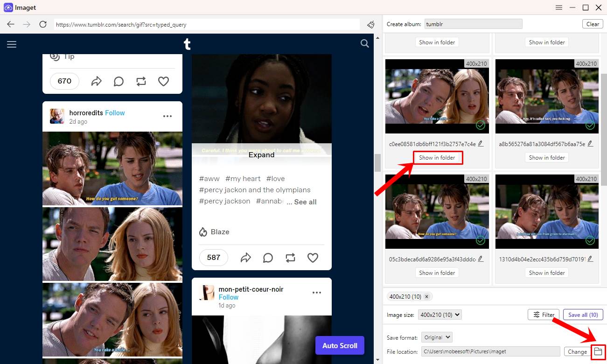Open the Imaget hamburger menu
This screenshot has height=364, width=607.
pyautogui.click(x=559, y=7)
